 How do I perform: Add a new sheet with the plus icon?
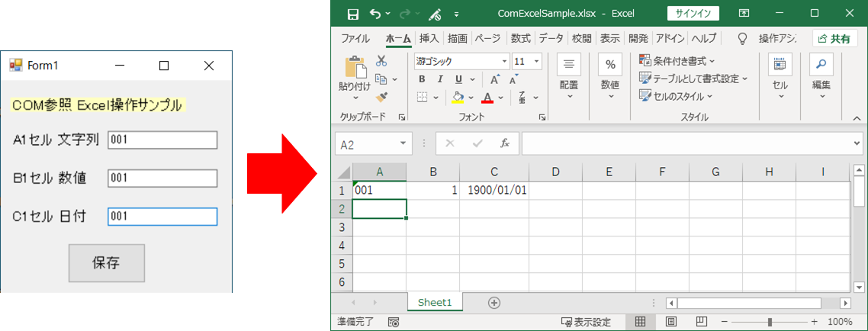pyautogui.click(x=493, y=303)
